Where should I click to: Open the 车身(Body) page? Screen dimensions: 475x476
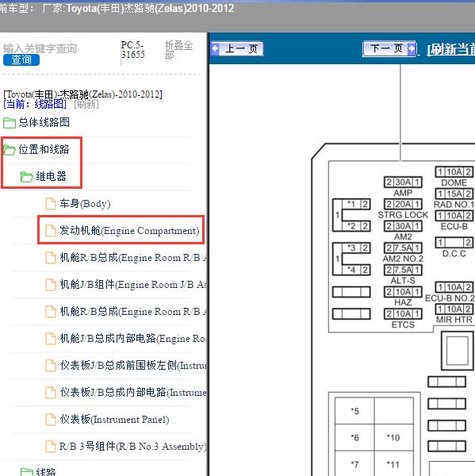(x=85, y=203)
